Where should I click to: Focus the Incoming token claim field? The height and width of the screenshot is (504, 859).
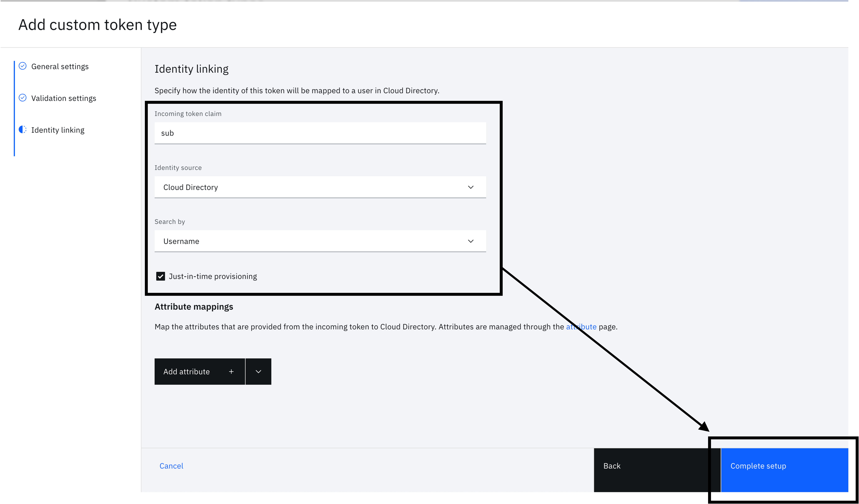tap(320, 133)
